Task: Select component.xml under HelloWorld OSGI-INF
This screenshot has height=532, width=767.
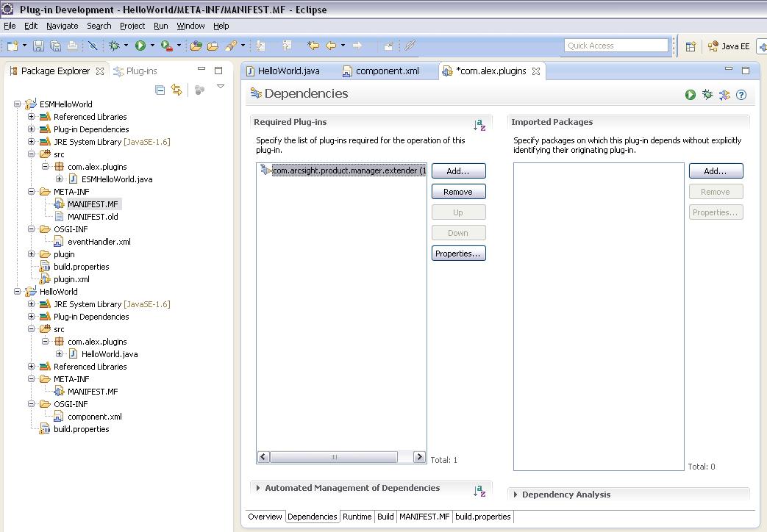Action: (94, 417)
